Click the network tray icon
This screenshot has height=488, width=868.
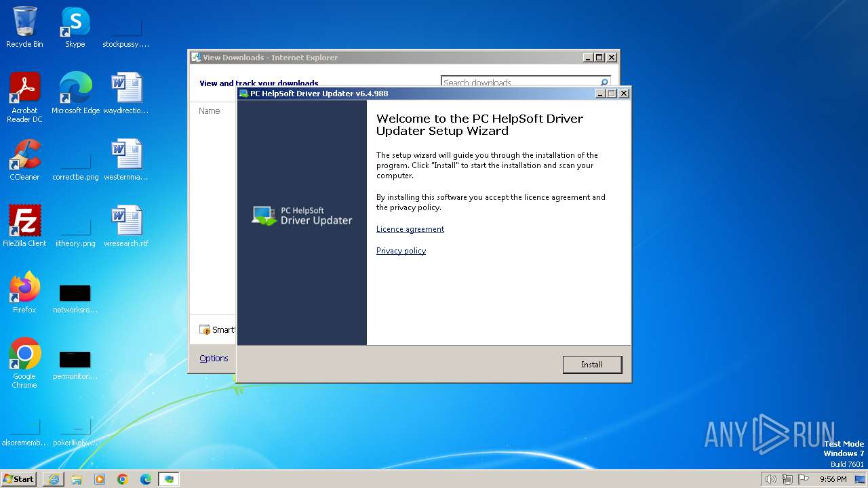click(x=787, y=479)
